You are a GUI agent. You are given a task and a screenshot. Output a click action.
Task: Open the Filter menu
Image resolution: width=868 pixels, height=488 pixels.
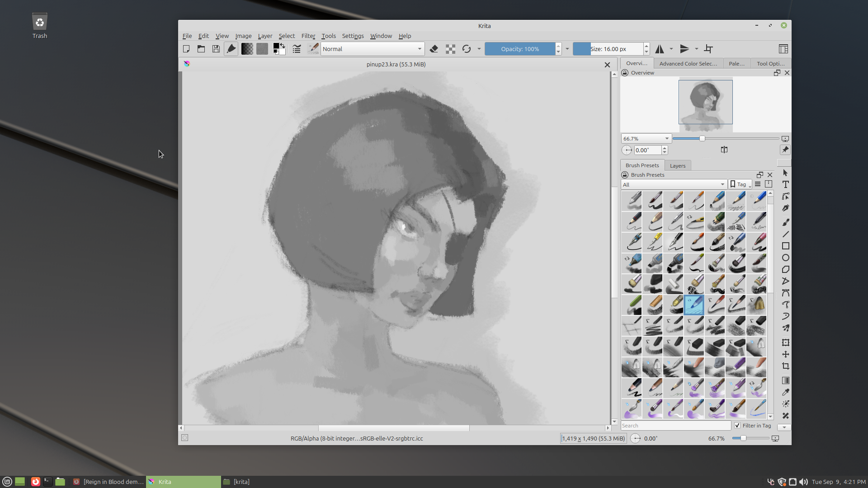point(308,36)
